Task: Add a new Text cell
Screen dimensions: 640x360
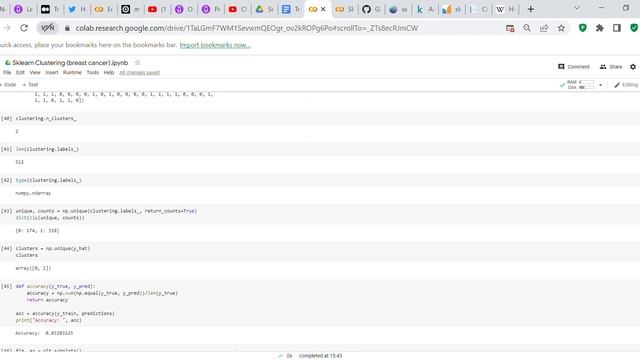Action: (x=30, y=84)
